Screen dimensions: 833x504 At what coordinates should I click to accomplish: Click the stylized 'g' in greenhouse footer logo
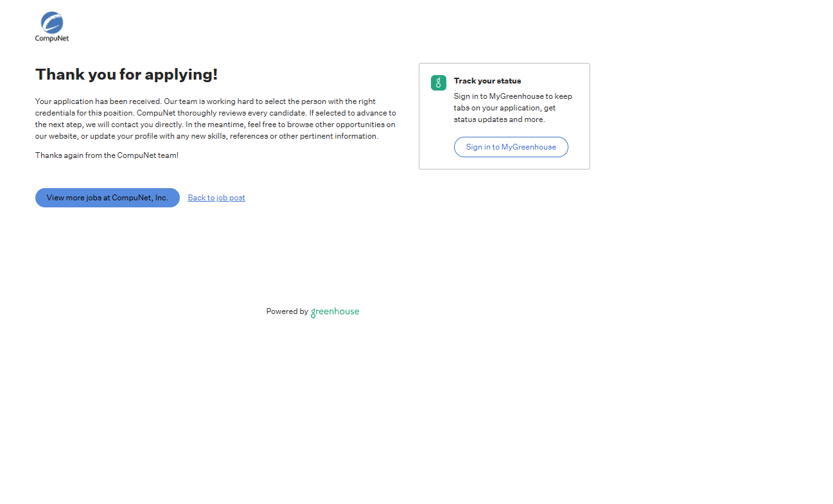point(314,313)
